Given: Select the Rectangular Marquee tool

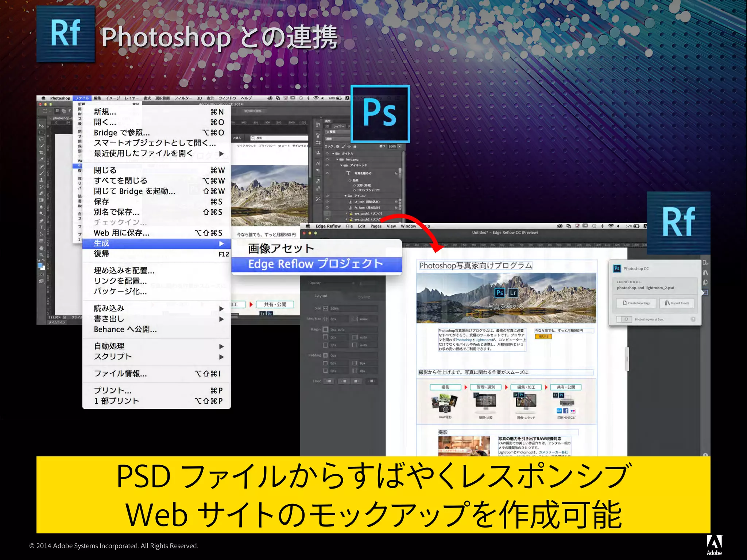Looking at the screenshot, I should (x=41, y=132).
